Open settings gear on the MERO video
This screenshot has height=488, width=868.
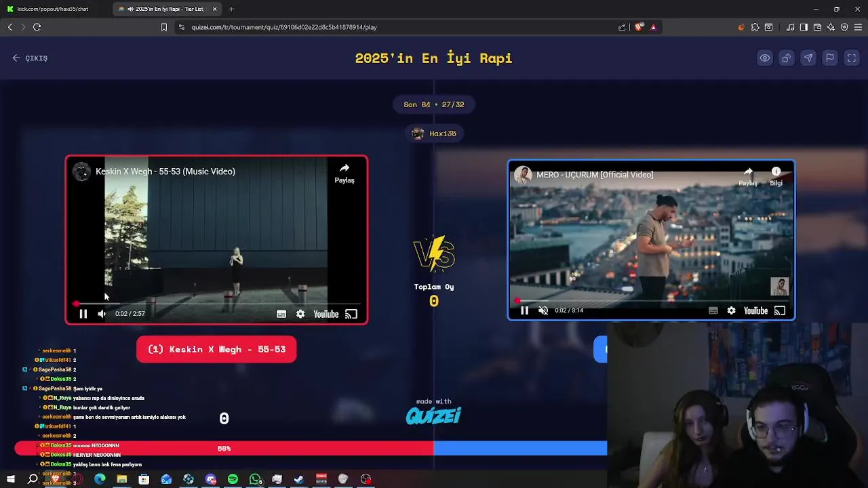(731, 310)
